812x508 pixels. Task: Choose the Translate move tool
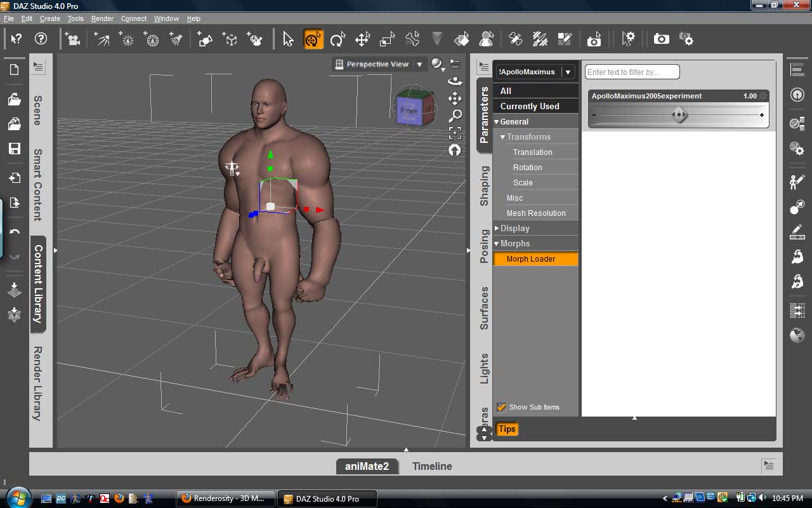[x=362, y=39]
